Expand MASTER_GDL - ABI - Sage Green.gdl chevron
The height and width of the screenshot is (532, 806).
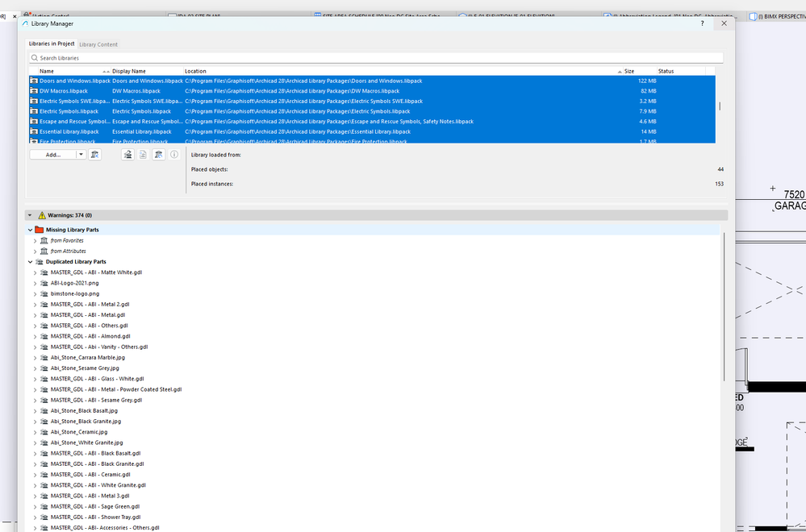coord(35,507)
